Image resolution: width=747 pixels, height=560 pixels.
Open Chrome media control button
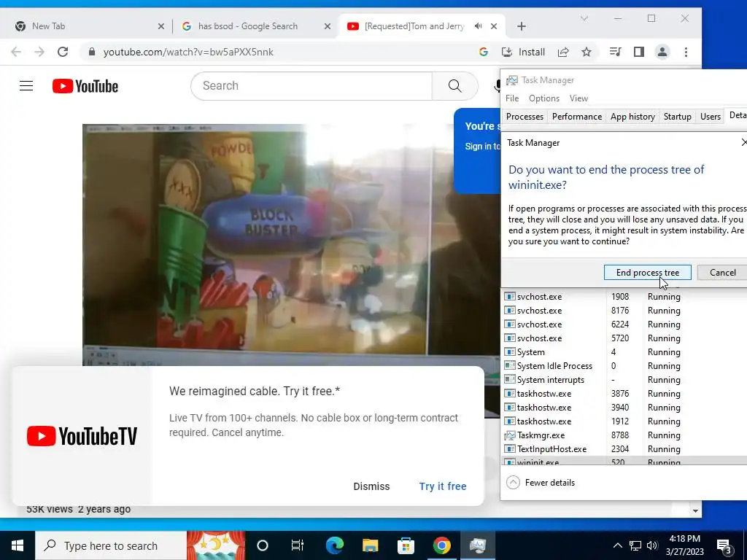tap(615, 52)
